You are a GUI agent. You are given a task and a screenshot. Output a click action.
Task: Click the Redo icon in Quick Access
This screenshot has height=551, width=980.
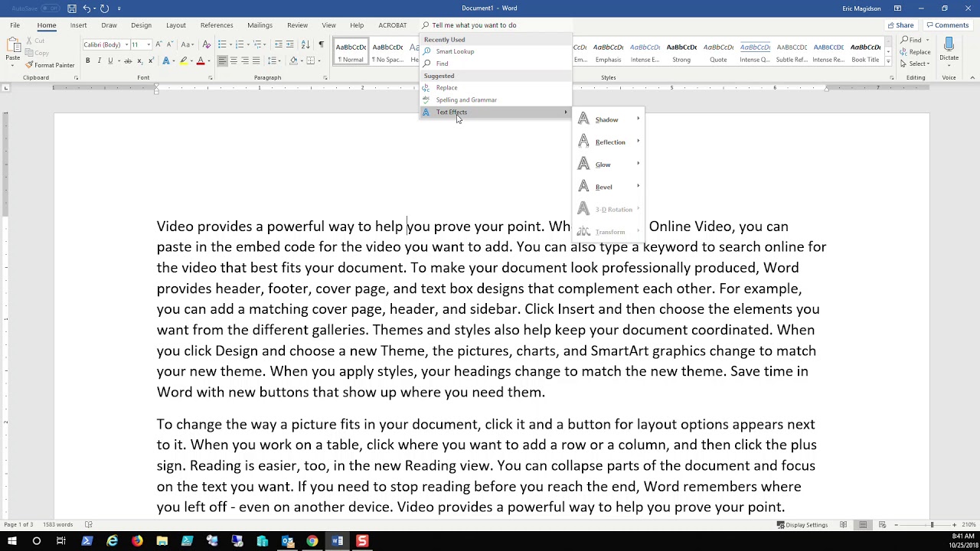pyautogui.click(x=104, y=8)
